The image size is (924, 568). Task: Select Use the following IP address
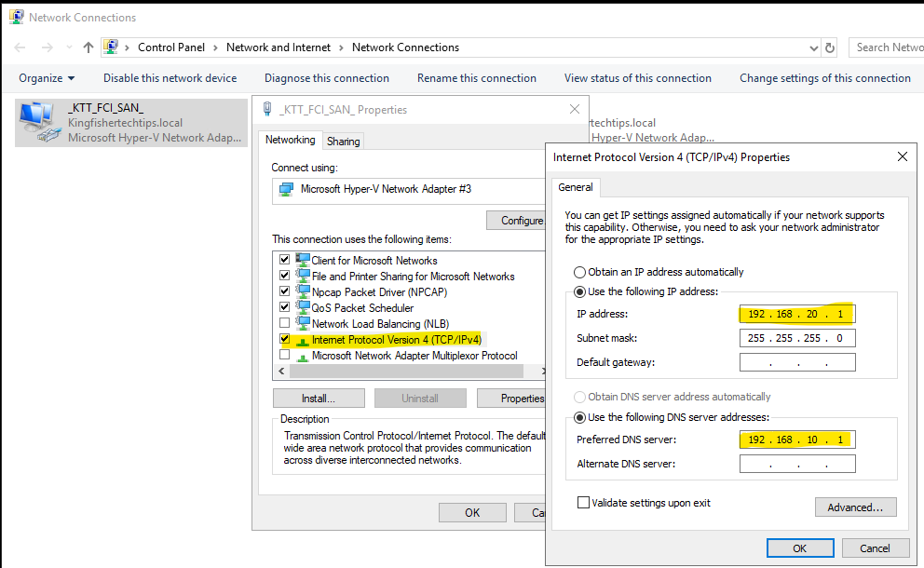pos(580,291)
